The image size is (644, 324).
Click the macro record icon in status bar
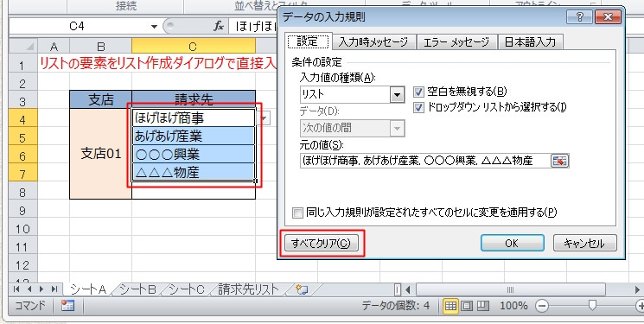pyautogui.click(x=67, y=306)
